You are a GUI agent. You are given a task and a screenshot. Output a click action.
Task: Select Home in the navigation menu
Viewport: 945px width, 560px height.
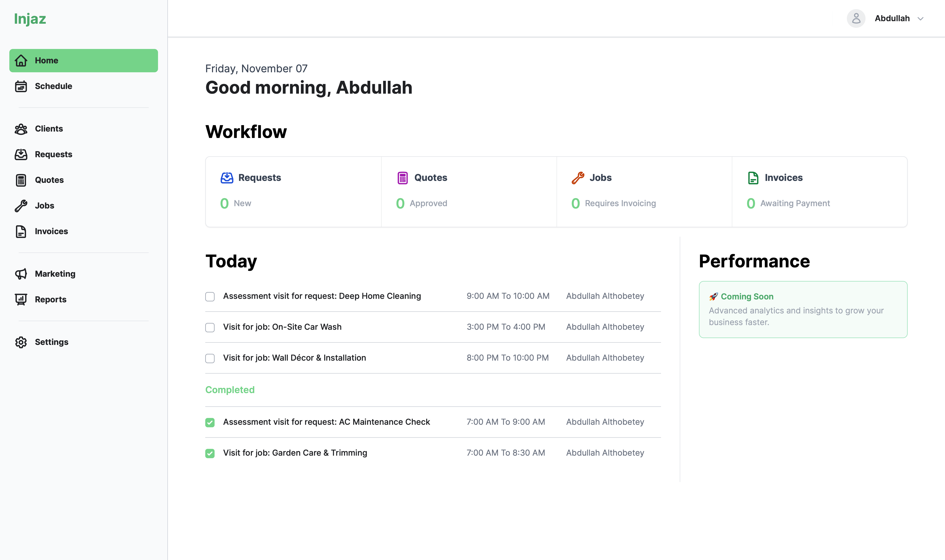pyautogui.click(x=83, y=60)
